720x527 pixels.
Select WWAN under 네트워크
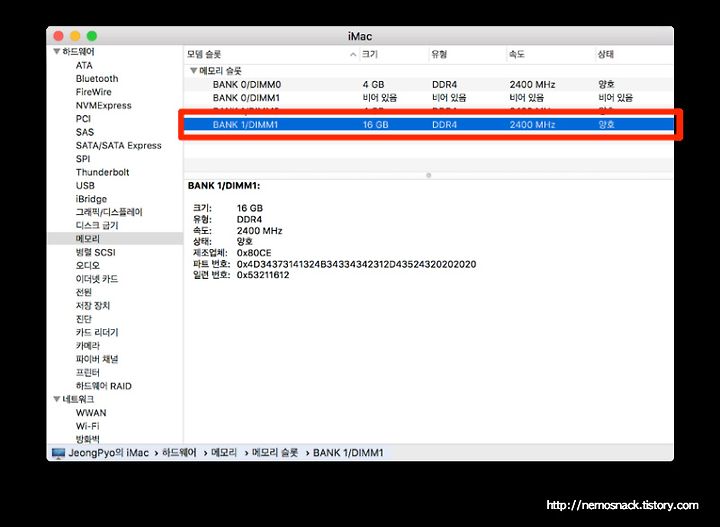pos(91,413)
